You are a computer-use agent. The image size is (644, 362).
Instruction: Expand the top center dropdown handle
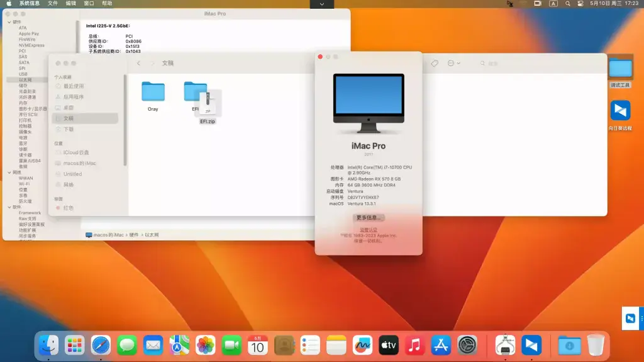pos(321,4)
